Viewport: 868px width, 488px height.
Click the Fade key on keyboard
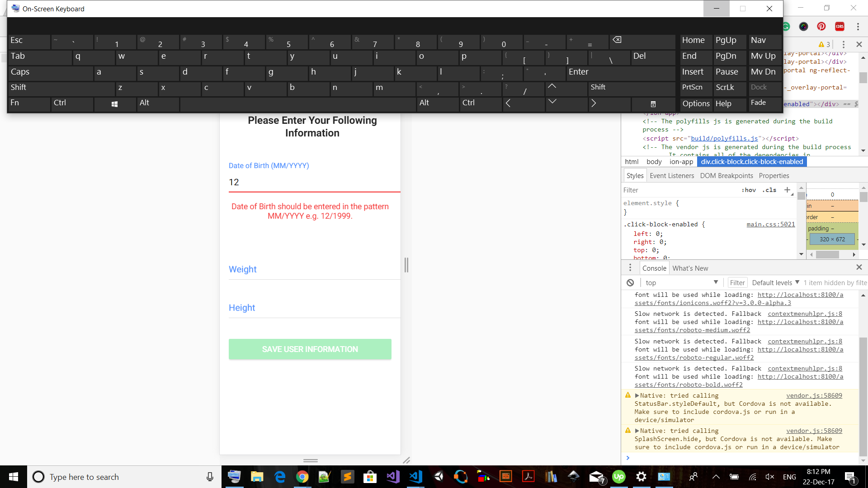coord(765,104)
